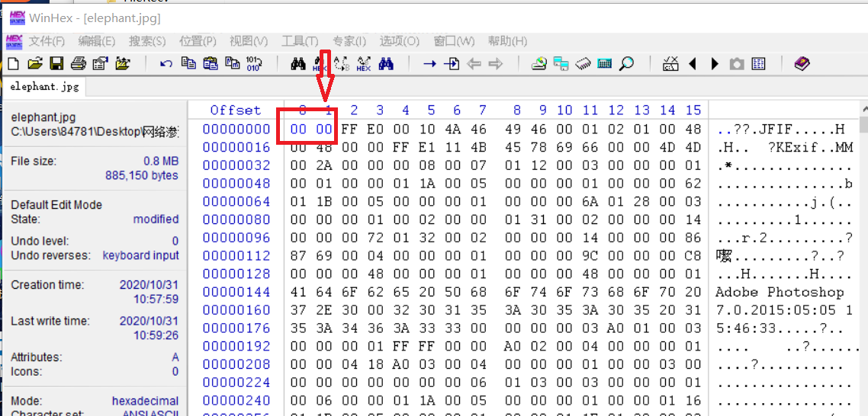Click the Clone Disk icon
The width and height of the screenshot is (868, 416).
click(x=561, y=63)
